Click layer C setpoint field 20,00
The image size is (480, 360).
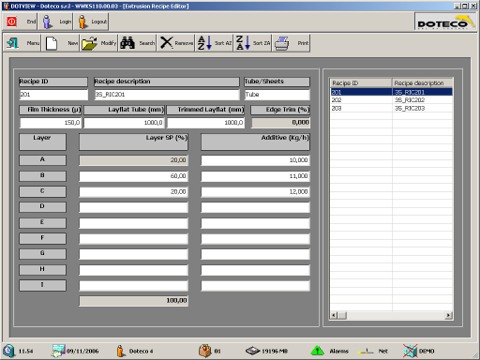click(x=134, y=192)
